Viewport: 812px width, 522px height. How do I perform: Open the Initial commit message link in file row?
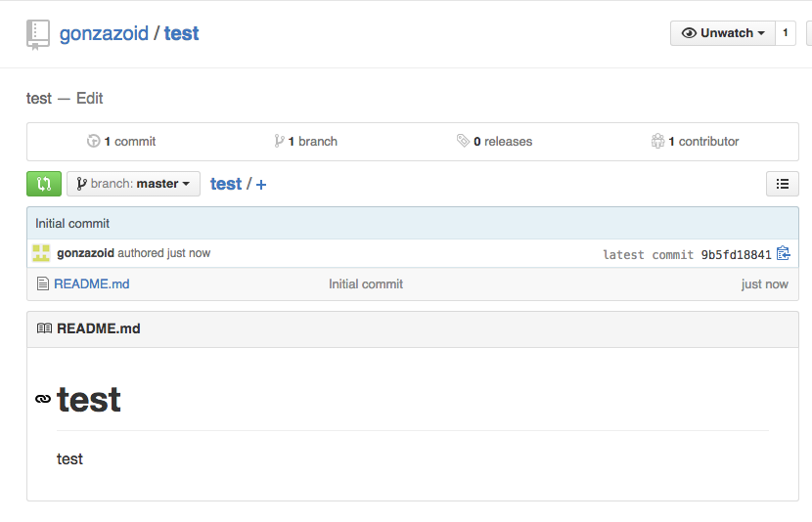pyautogui.click(x=366, y=284)
